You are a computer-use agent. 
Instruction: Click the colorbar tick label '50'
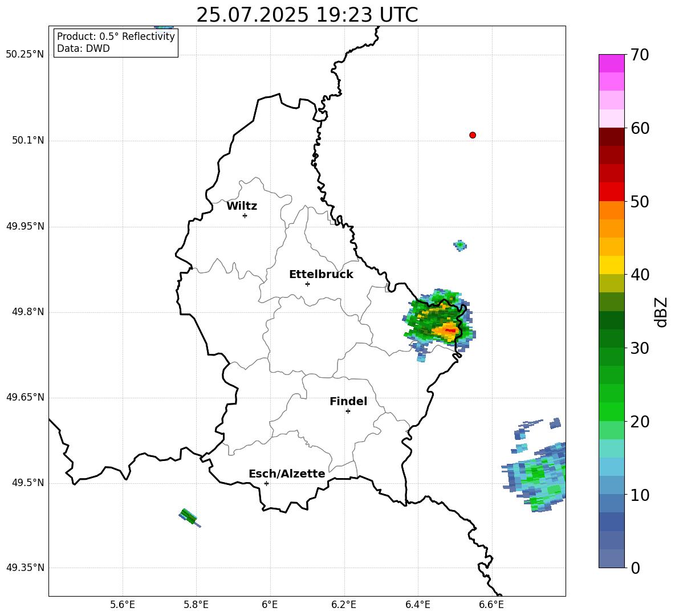pos(640,202)
